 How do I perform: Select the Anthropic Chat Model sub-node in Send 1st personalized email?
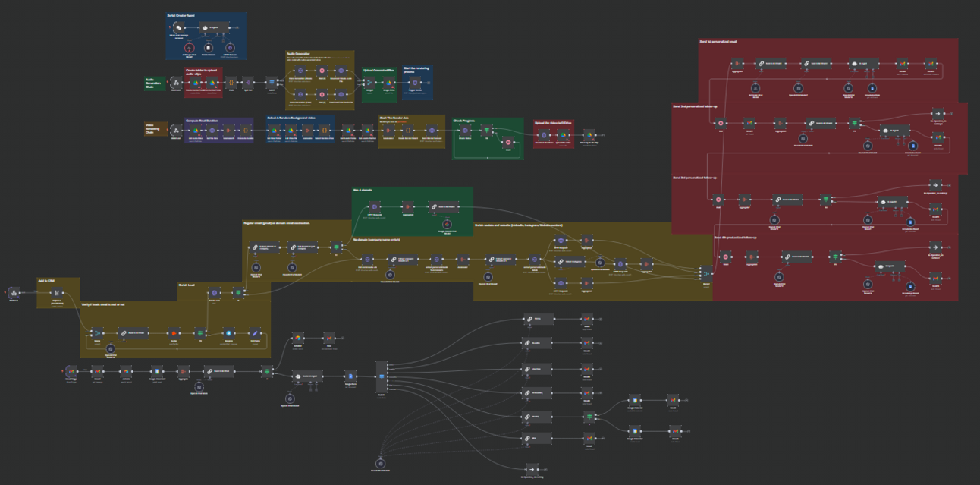coord(755,87)
